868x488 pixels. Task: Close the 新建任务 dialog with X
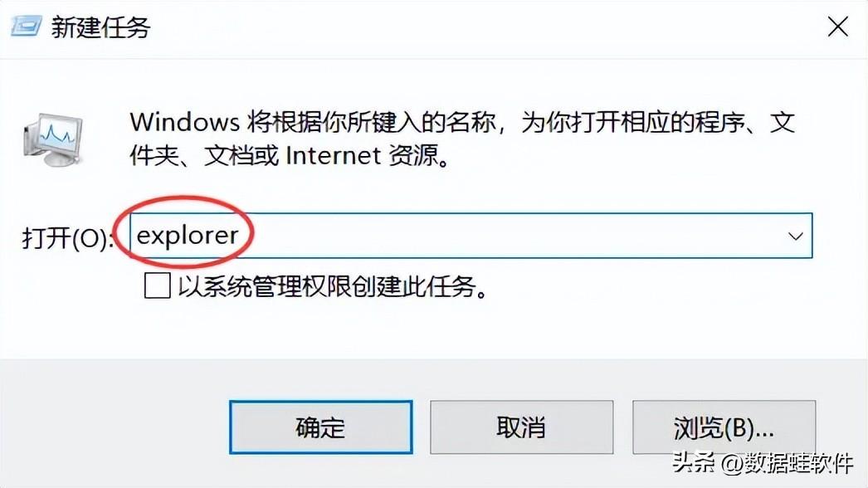[837, 27]
